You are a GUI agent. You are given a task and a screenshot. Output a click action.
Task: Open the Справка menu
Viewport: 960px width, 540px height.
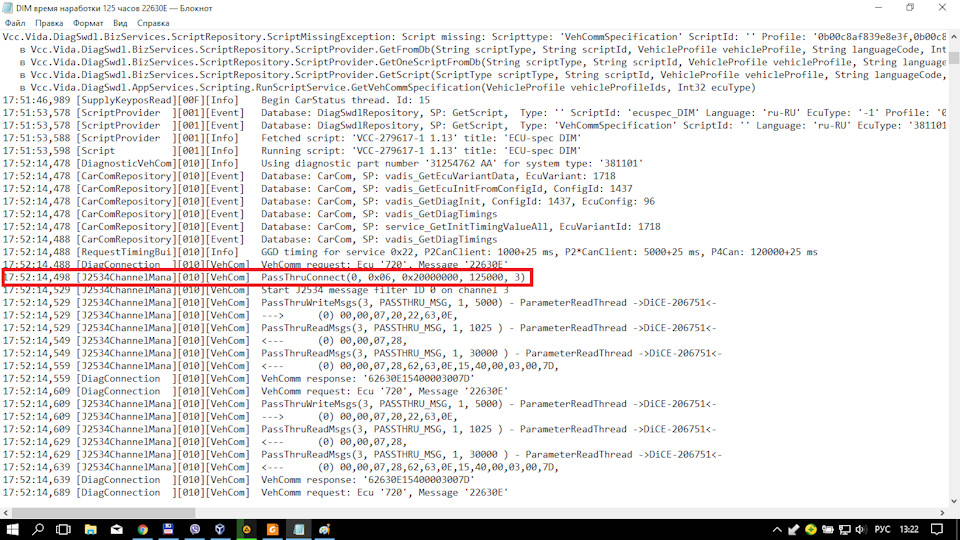tap(153, 22)
